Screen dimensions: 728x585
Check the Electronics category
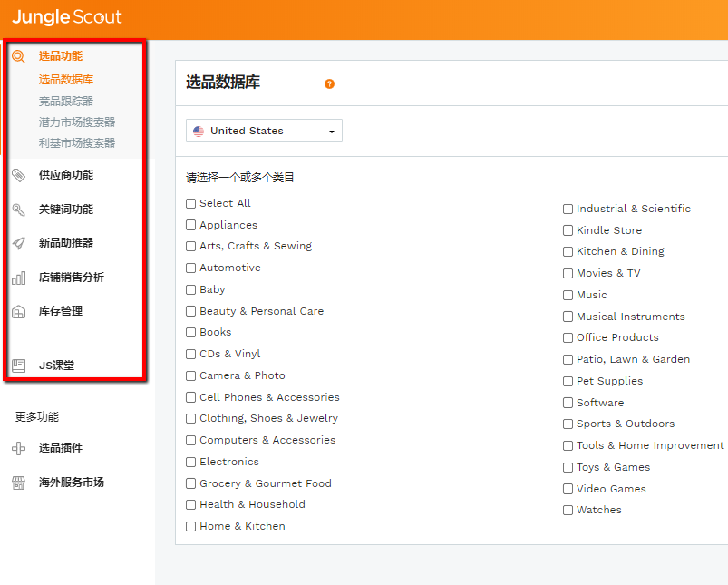[190, 462]
